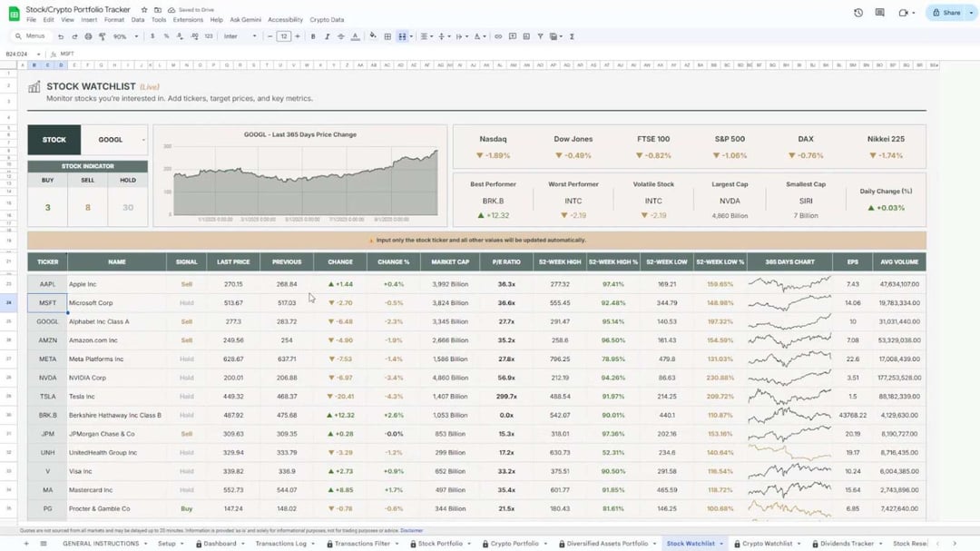Open the Extensions menu

coord(188,19)
